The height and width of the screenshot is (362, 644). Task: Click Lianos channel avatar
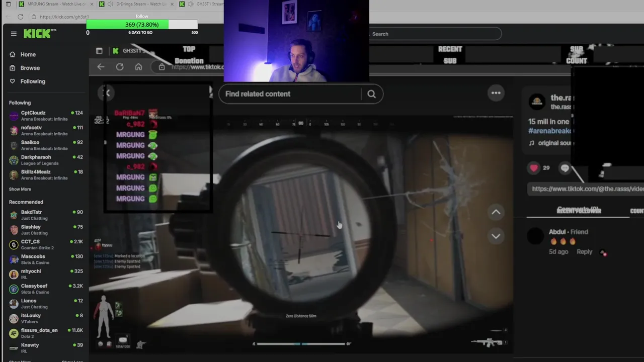14,304
